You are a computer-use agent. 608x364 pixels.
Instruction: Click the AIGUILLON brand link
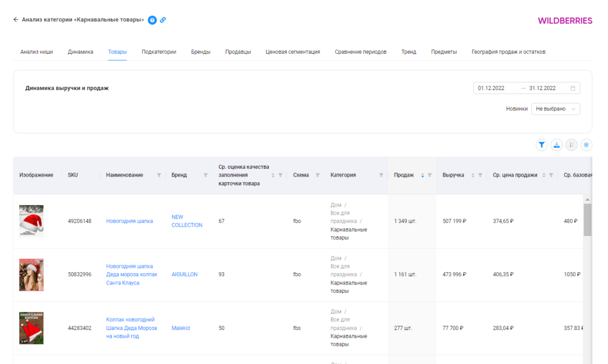pos(185,275)
